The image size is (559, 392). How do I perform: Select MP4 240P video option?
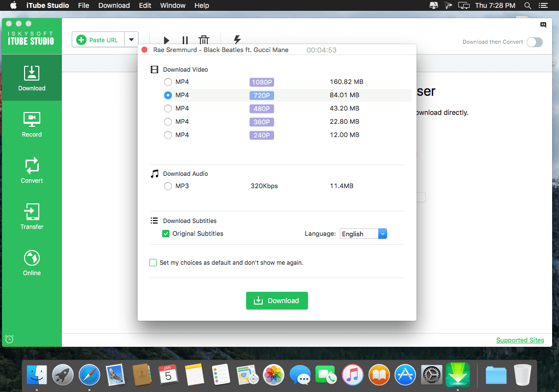(x=168, y=135)
